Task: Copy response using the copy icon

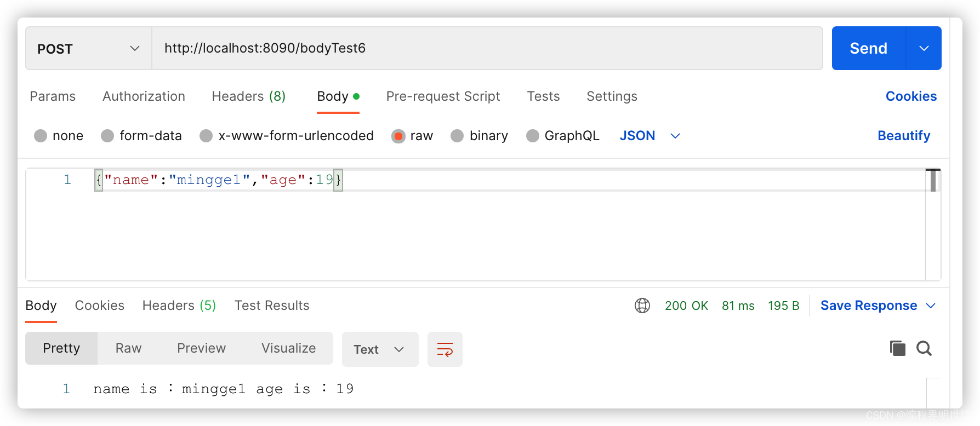Action: tap(897, 348)
